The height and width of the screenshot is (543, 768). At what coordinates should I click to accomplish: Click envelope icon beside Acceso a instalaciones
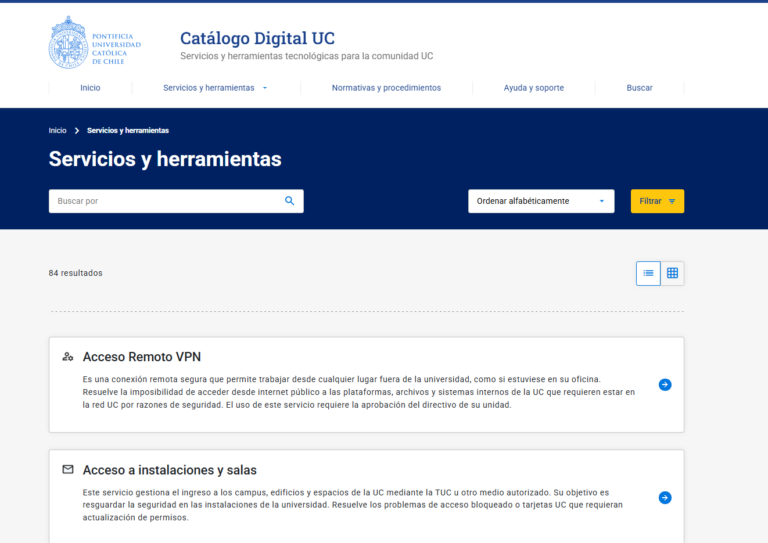[68, 470]
